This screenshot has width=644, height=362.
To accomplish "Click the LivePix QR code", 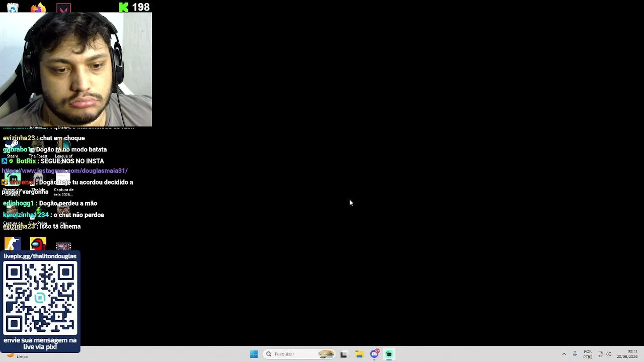I will point(40,298).
